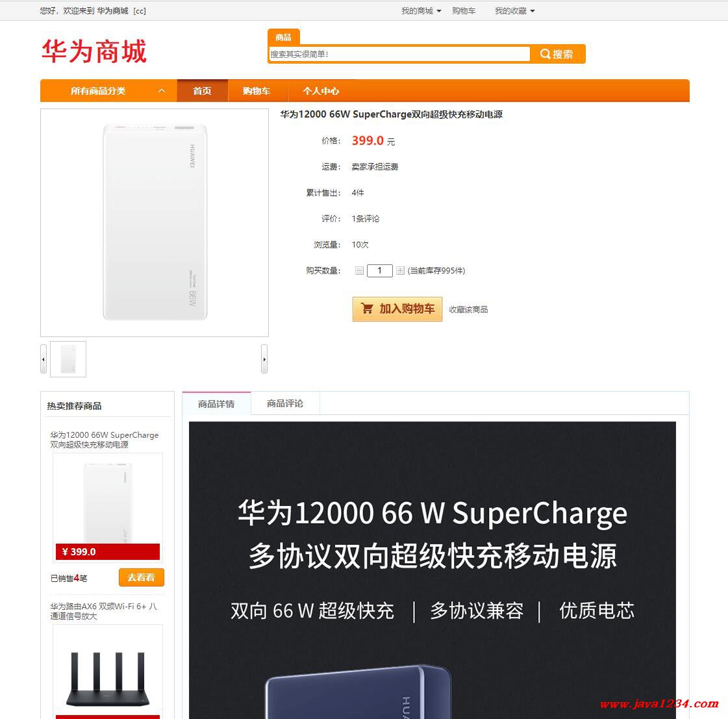
Task: Click the minus quantity stepper button
Action: [x=359, y=271]
